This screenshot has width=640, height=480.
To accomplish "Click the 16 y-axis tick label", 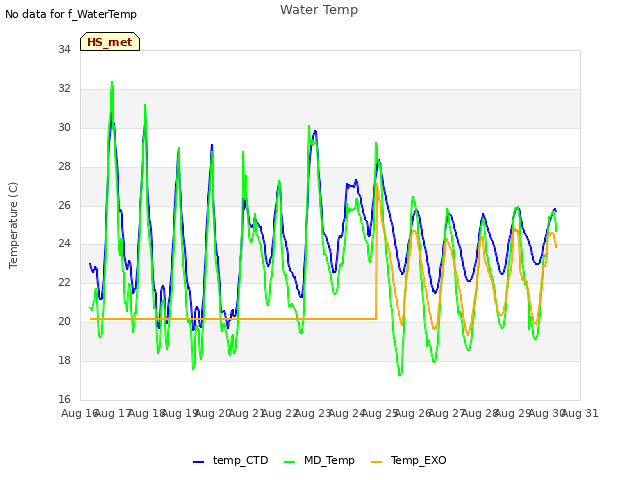I will point(64,399).
